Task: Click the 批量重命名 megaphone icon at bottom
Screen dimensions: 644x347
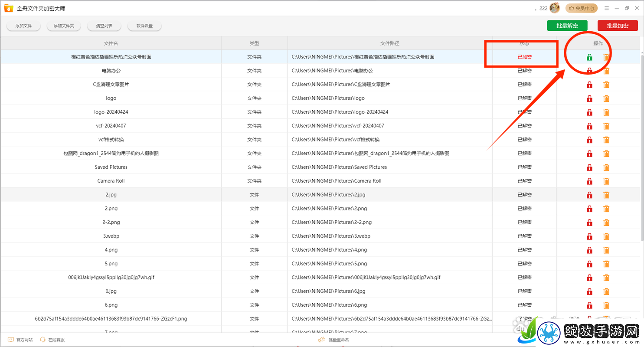Action: pos(321,340)
